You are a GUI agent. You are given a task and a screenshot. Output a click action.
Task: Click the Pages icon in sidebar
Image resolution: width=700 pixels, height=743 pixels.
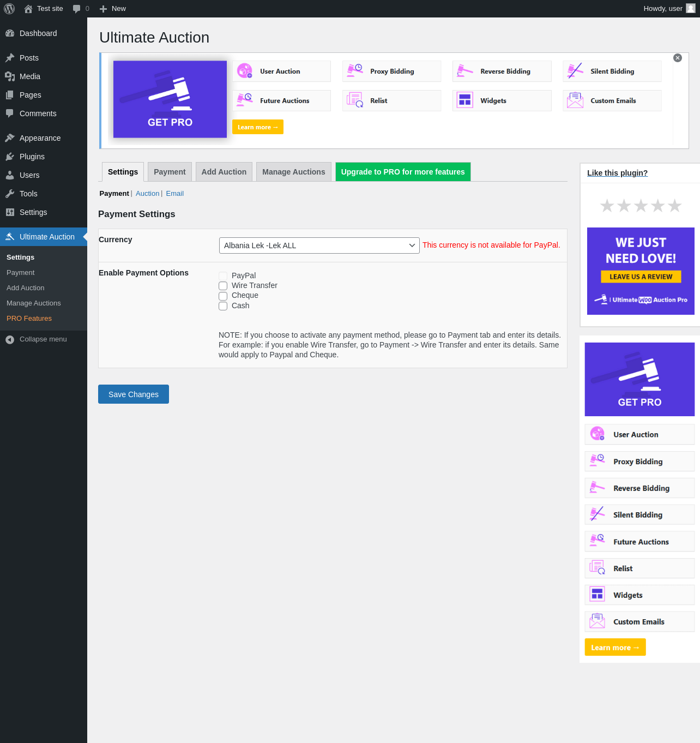[10, 95]
